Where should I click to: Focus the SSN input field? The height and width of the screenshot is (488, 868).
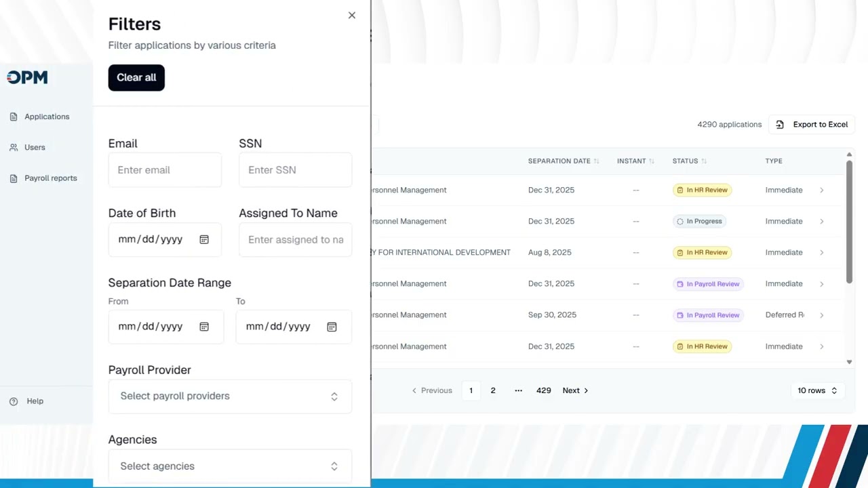tap(295, 170)
